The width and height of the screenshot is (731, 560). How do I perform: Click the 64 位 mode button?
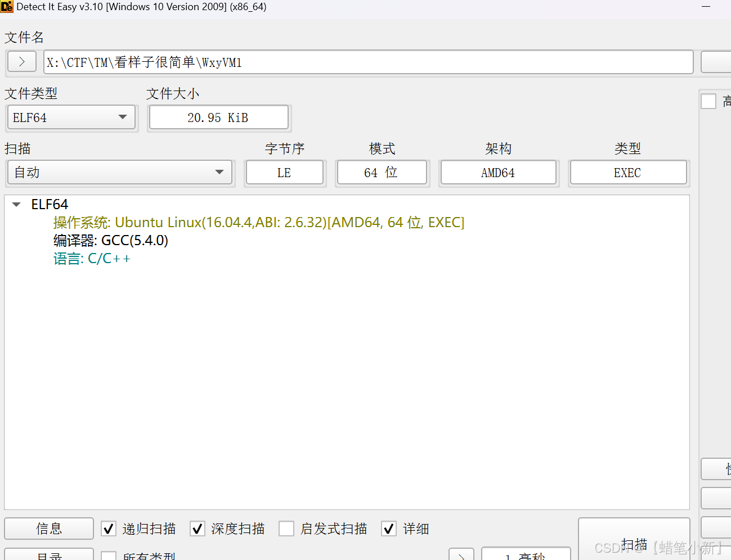382,173
